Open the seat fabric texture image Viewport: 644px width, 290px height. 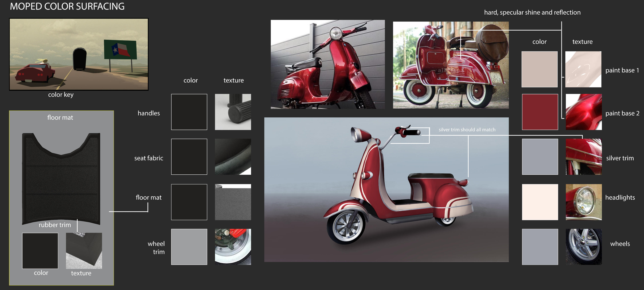(233, 157)
